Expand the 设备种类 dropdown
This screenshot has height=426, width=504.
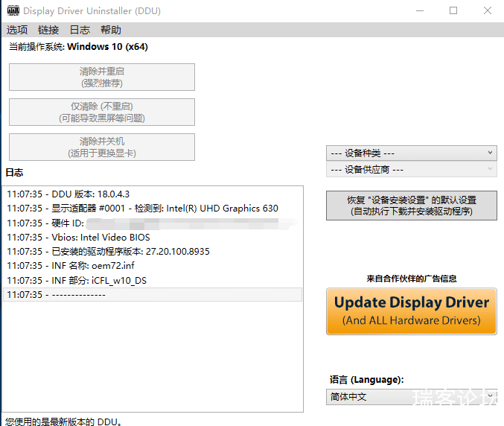[x=411, y=153]
